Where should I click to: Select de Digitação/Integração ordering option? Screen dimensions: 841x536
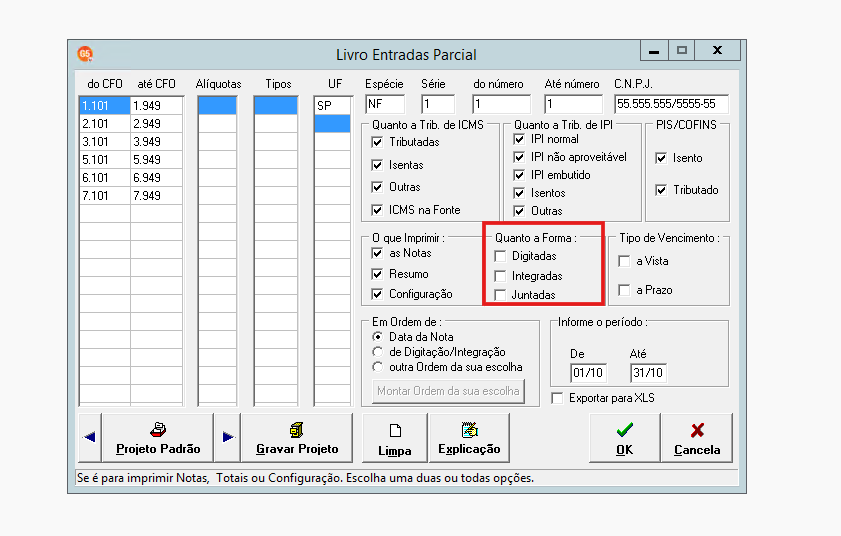click(x=378, y=352)
